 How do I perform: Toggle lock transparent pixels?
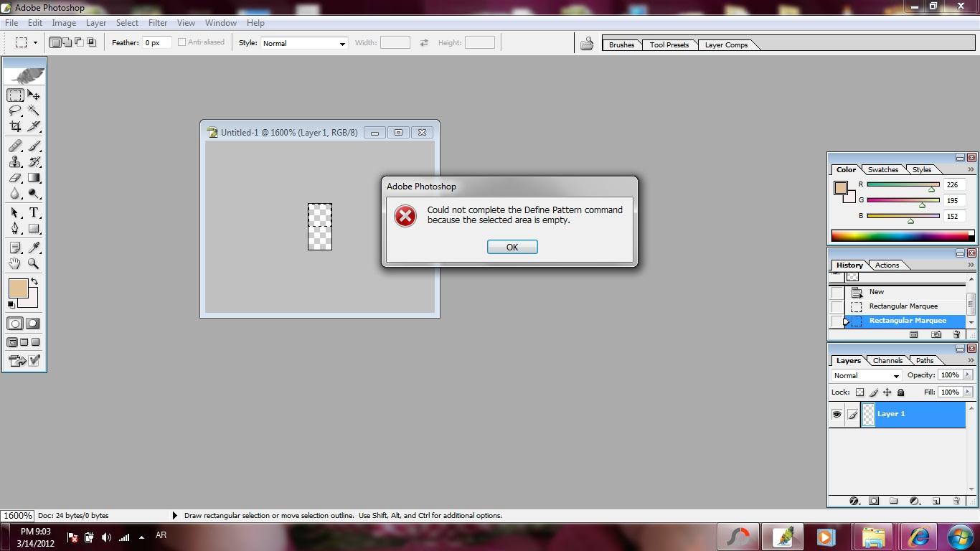(x=859, y=392)
